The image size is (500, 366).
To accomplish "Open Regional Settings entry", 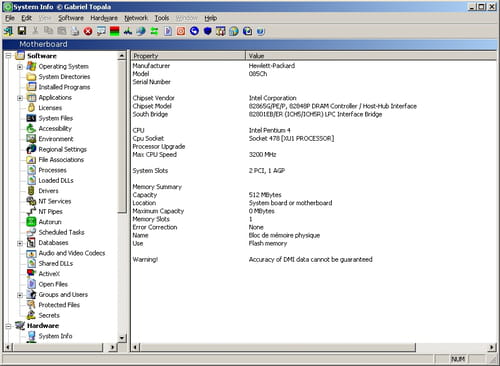I will point(62,149).
